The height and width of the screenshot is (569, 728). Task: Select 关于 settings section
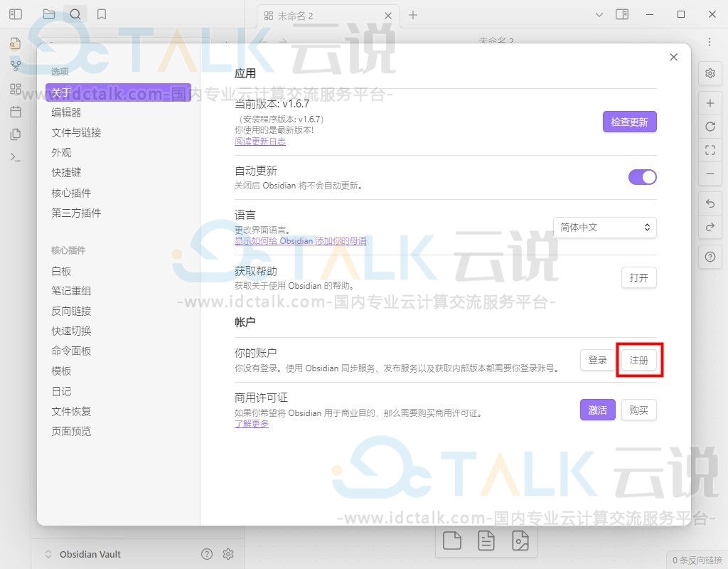pyautogui.click(x=119, y=92)
